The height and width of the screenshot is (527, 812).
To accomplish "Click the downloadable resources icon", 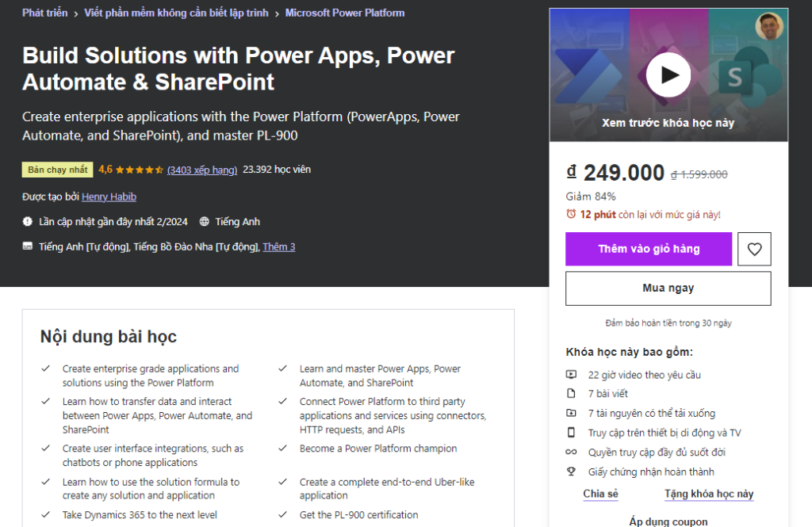I will pos(571,413).
